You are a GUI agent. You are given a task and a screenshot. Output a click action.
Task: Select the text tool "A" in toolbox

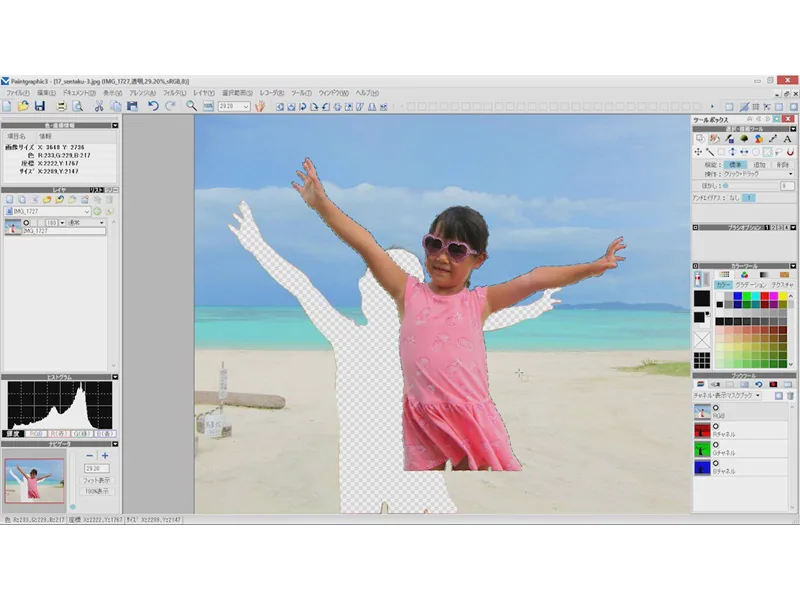pos(787,139)
